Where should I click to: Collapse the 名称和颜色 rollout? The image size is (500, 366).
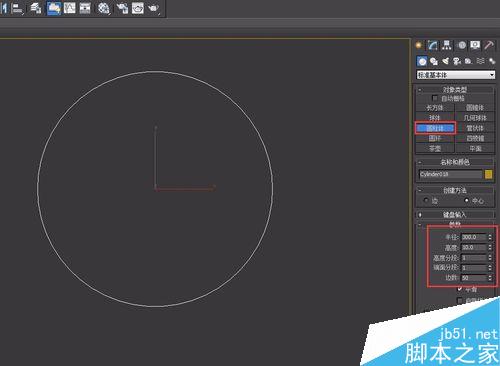point(455,162)
